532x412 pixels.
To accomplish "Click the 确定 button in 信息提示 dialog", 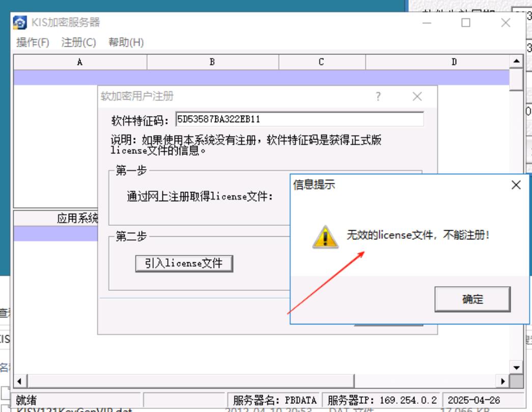I will tap(472, 299).
